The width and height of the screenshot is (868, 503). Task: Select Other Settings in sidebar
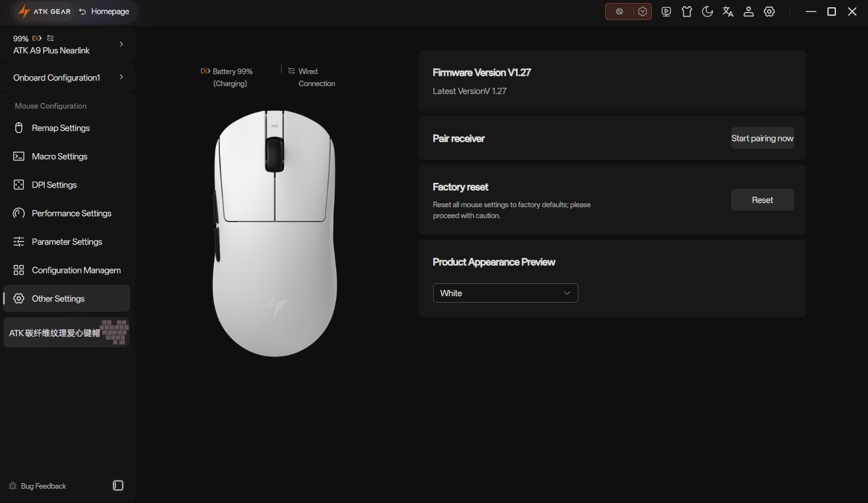(67, 298)
